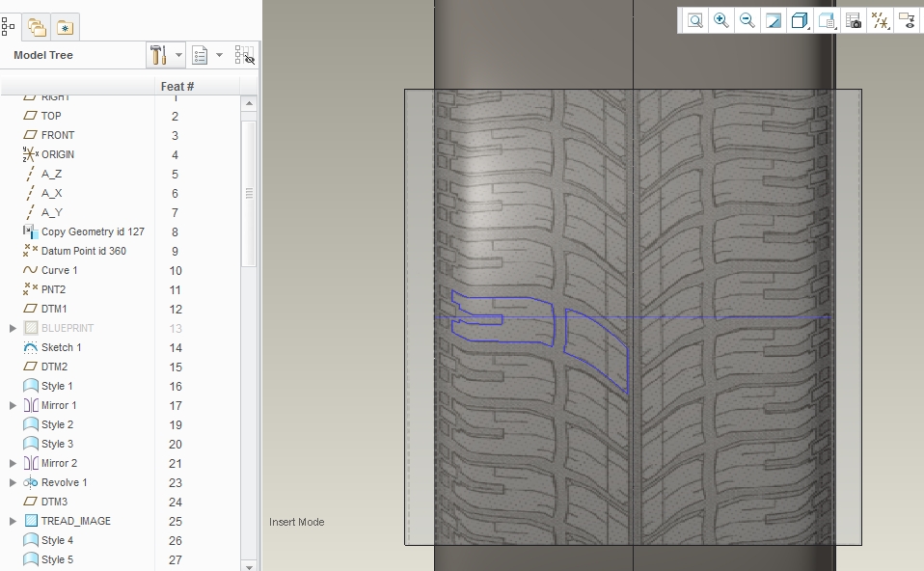Click feature number 16 in the Style 1 row

point(176,387)
